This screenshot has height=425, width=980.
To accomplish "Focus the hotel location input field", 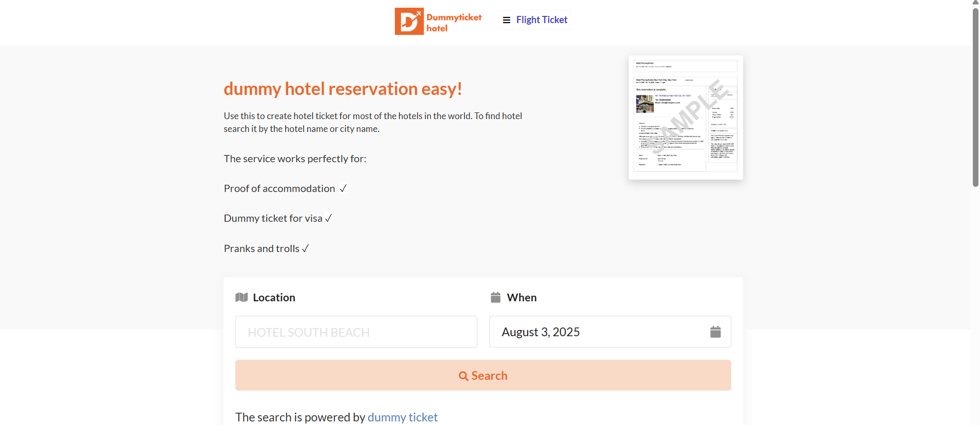I will pos(356,332).
